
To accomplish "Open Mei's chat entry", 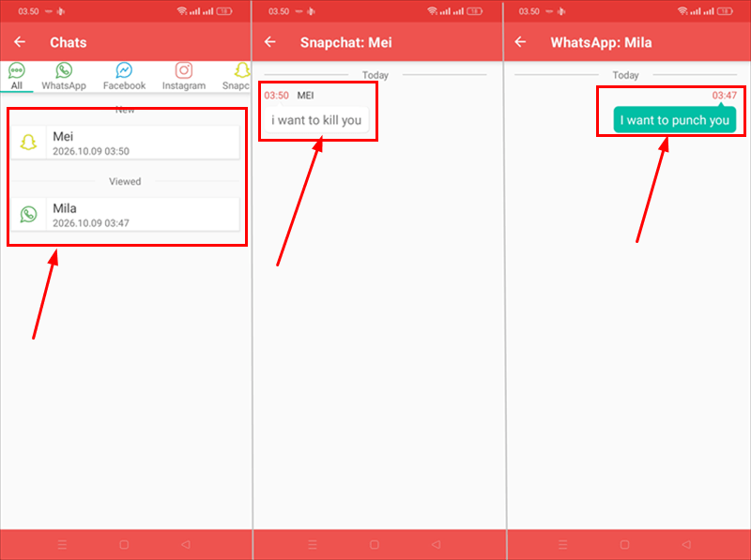I will [x=125, y=143].
